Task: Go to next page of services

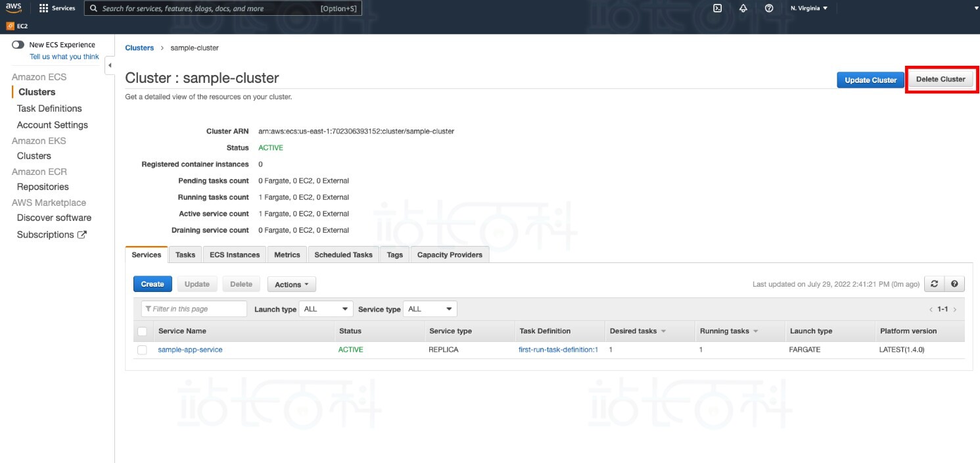Action: click(x=955, y=309)
